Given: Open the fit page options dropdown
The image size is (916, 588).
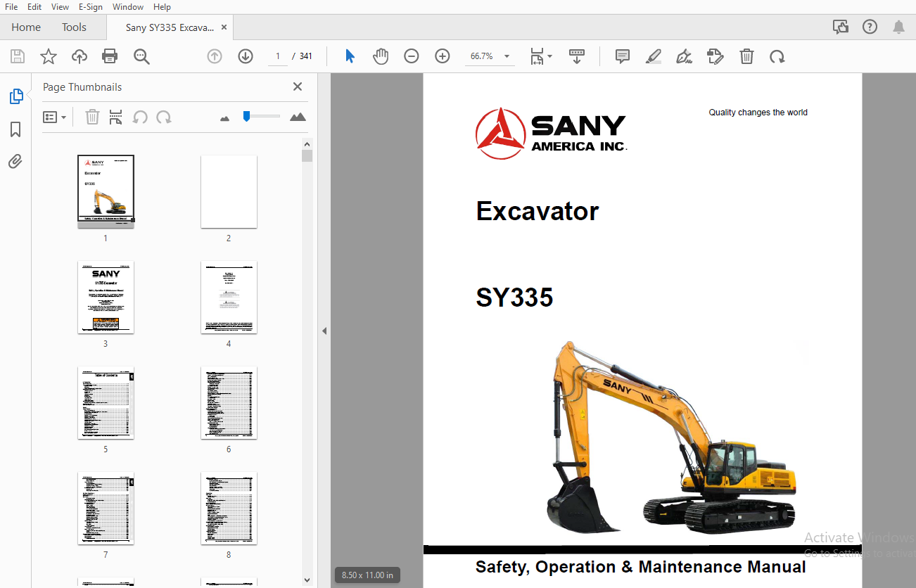Looking at the screenshot, I should click(x=541, y=56).
